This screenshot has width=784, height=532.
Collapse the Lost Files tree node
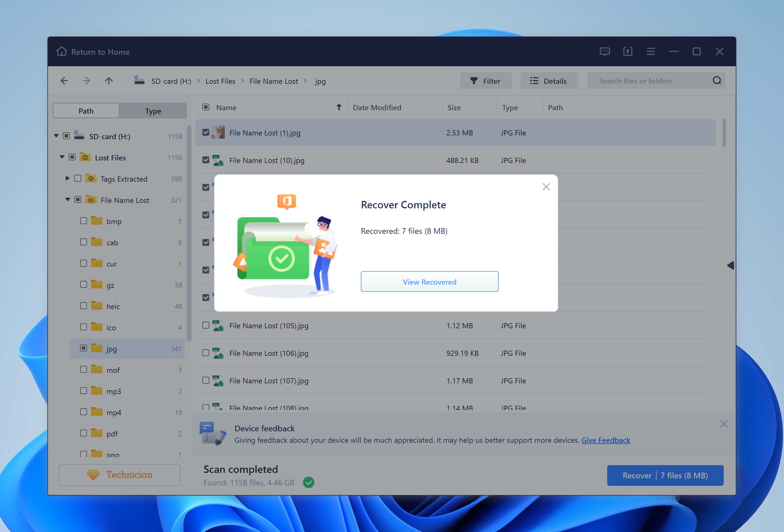click(x=62, y=157)
